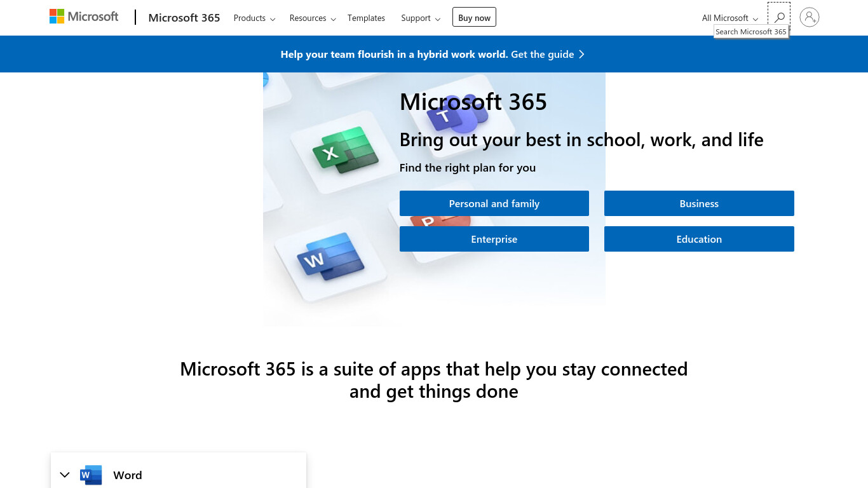The image size is (868, 488).
Task: Collapse the Word section chevron
Action: [65, 475]
